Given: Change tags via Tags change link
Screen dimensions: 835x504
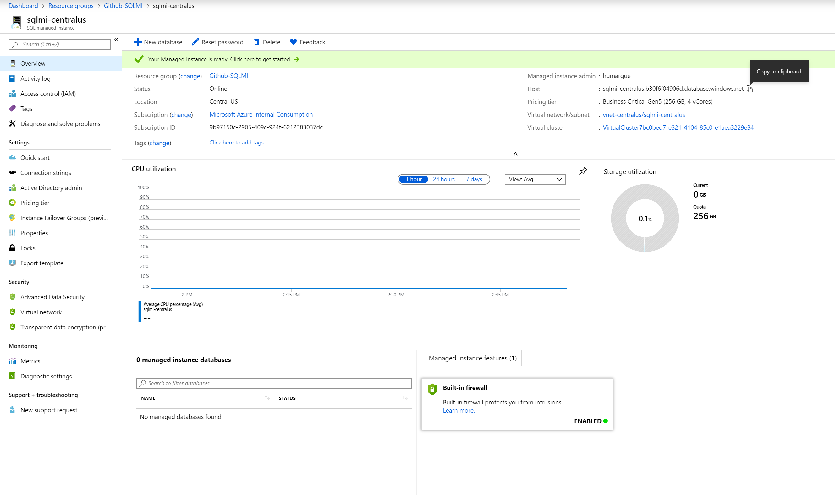Looking at the screenshot, I should click(159, 143).
